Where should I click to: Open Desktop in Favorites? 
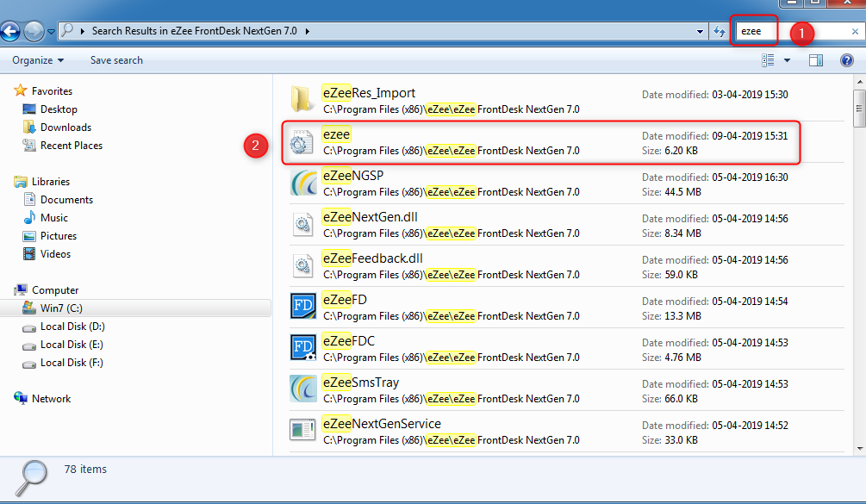pos(59,109)
